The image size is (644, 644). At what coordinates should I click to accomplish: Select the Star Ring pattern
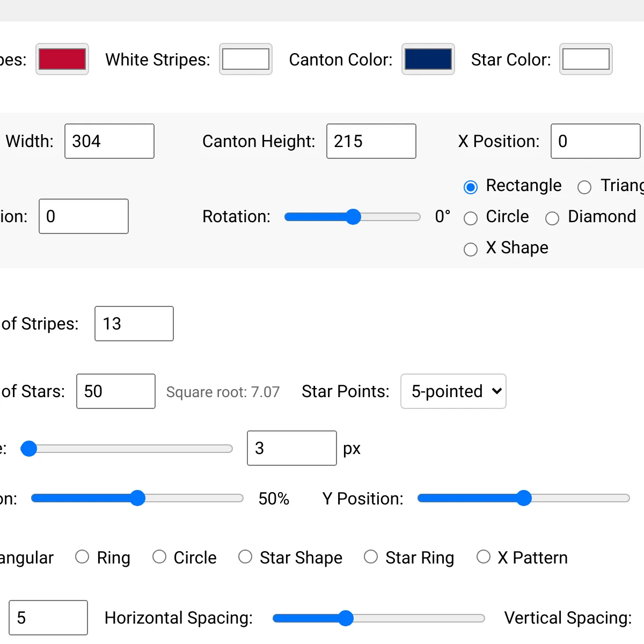click(x=371, y=557)
